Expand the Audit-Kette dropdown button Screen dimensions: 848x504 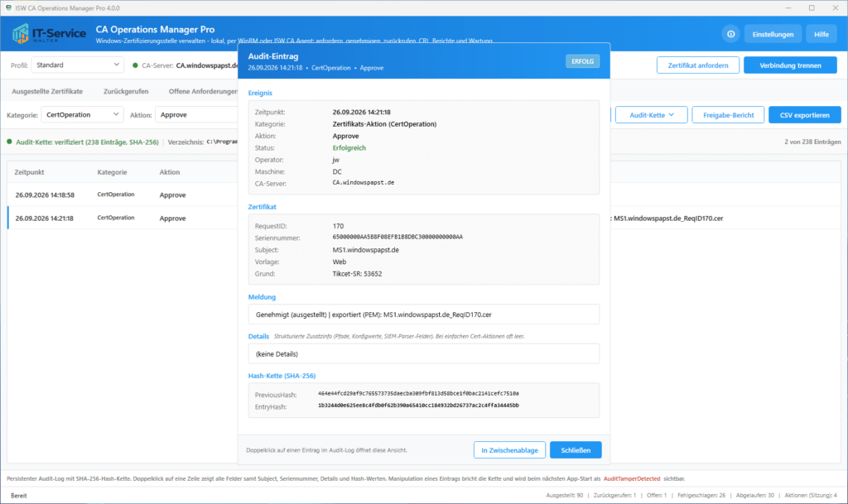point(651,114)
